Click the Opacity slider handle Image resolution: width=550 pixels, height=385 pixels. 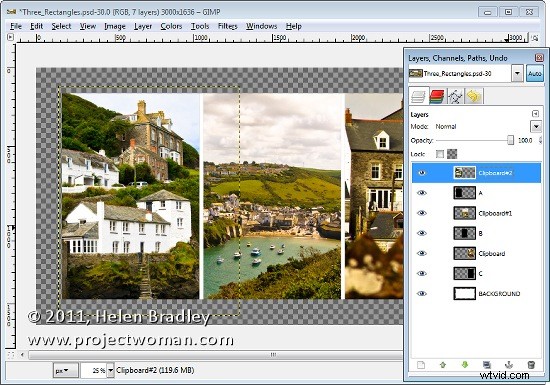point(510,140)
